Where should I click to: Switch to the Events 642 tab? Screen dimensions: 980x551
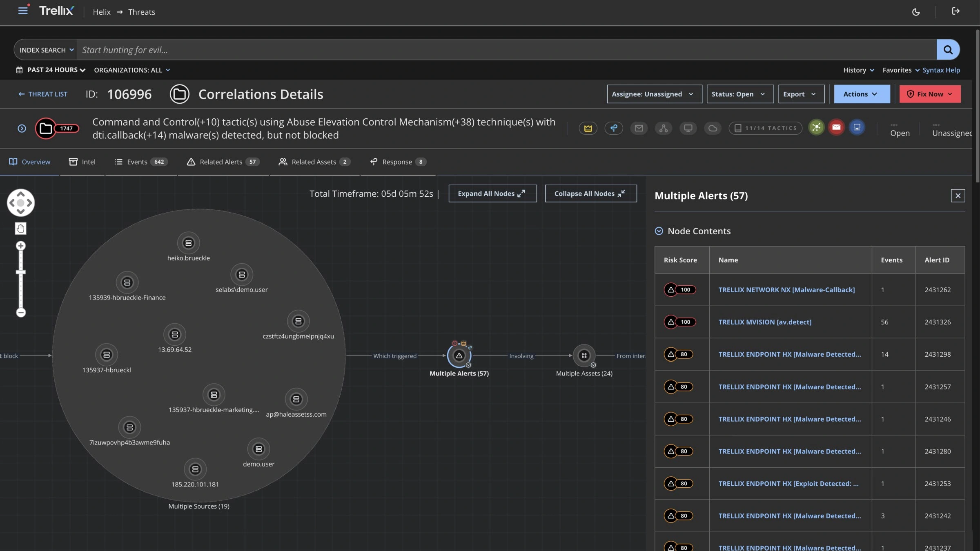tap(141, 162)
